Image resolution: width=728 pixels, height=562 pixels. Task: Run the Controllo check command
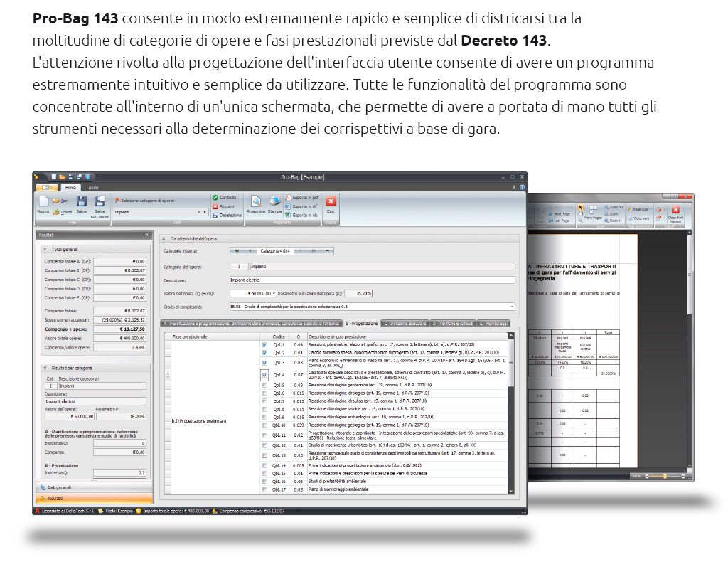click(x=224, y=197)
